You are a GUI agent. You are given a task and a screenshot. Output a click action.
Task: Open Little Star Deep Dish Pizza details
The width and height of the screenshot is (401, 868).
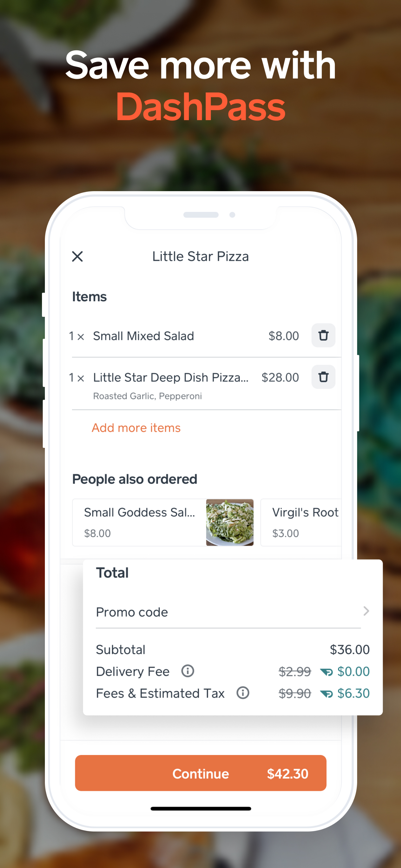pyautogui.click(x=171, y=377)
